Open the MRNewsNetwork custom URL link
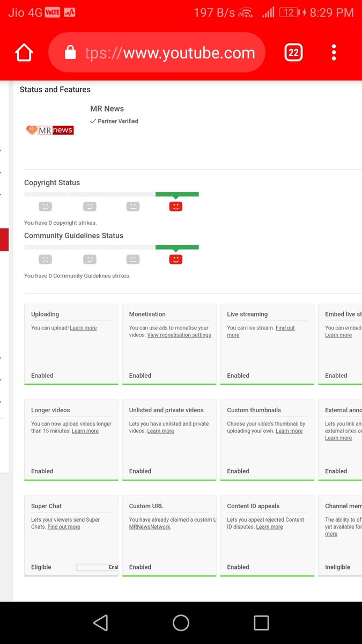Viewport: 362px width, 644px height. click(150, 527)
